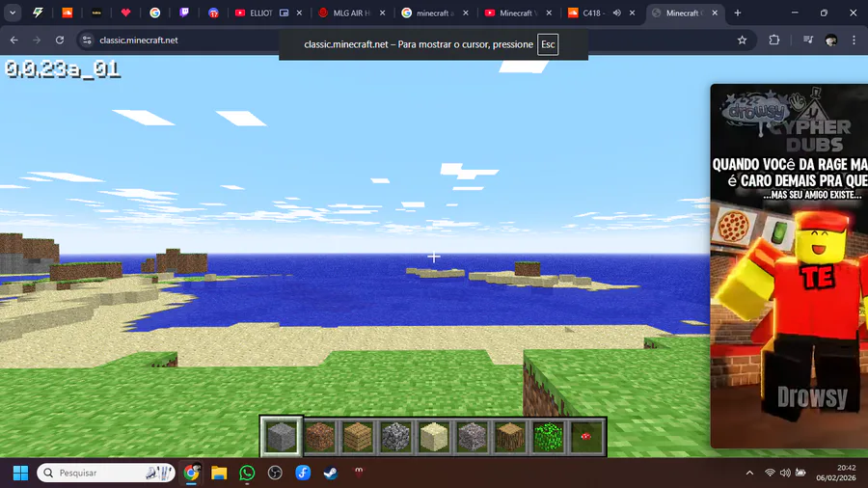This screenshot has width=868, height=488.
Task: Open Google Chrome from taskbar
Action: [x=192, y=473]
